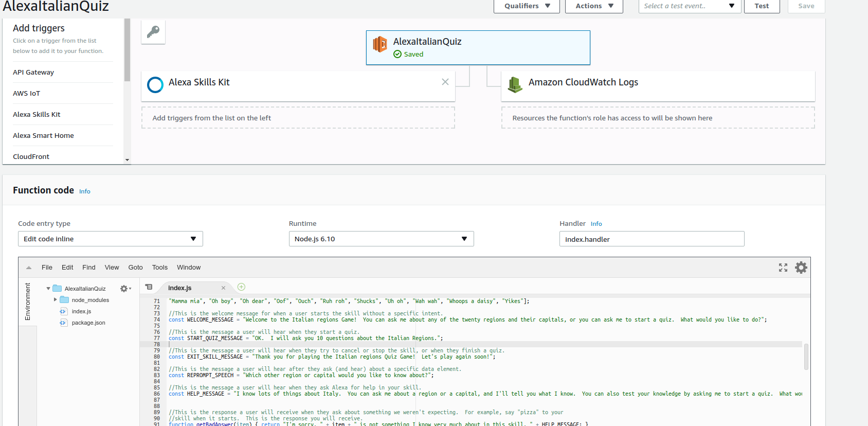The image size is (868, 426).
Task: Add a new editor tab with the plus icon
Action: click(241, 287)
